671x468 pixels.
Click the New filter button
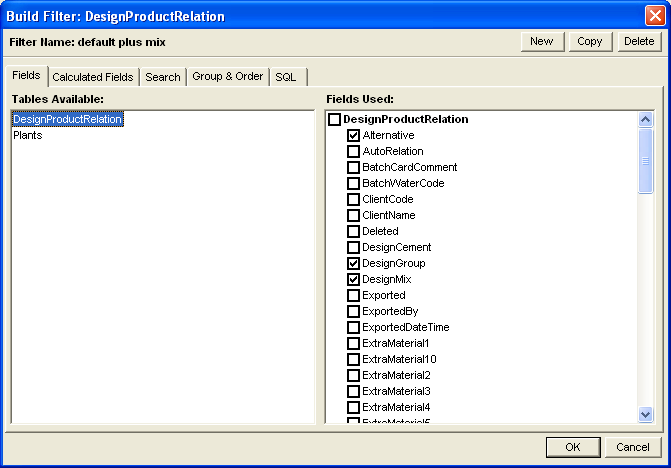541,42
